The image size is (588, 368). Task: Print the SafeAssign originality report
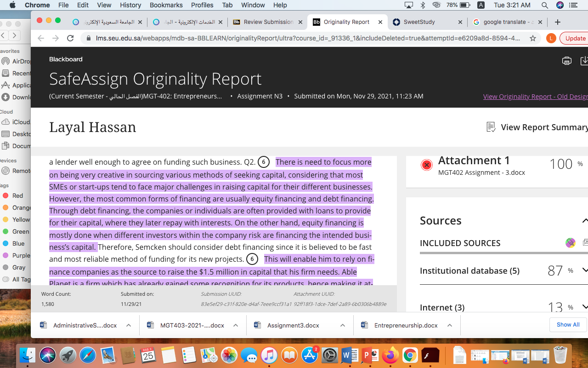point(567,61)
